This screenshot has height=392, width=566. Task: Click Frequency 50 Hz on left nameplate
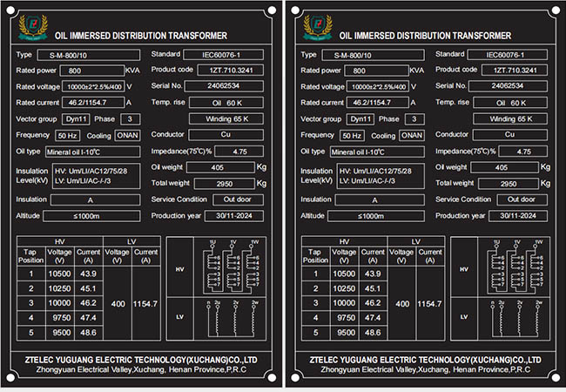(68, 136)
